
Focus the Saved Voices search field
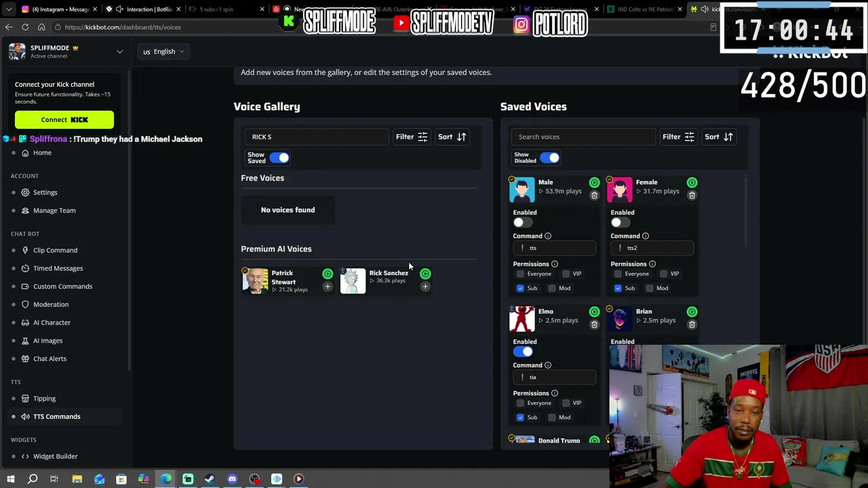point(583,137)
